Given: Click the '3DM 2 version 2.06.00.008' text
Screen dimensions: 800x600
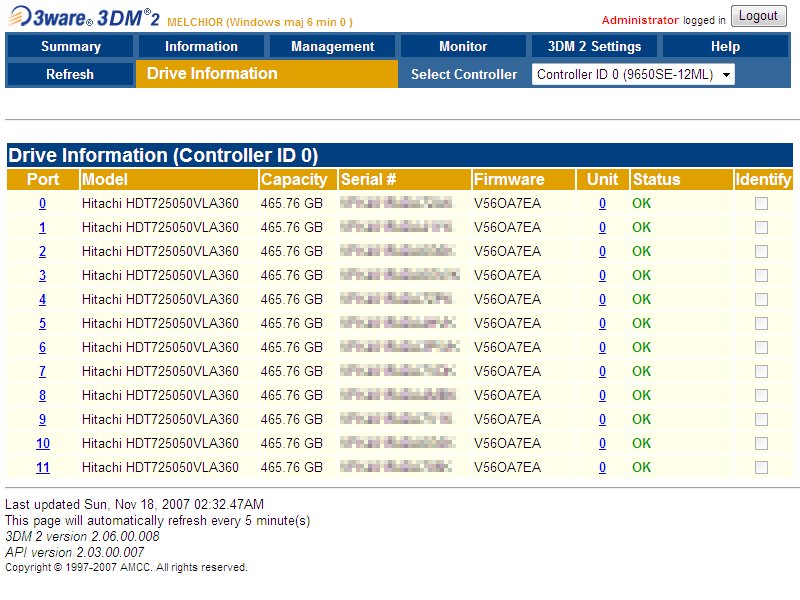Looking at the screenshot, I should point(82,537).
